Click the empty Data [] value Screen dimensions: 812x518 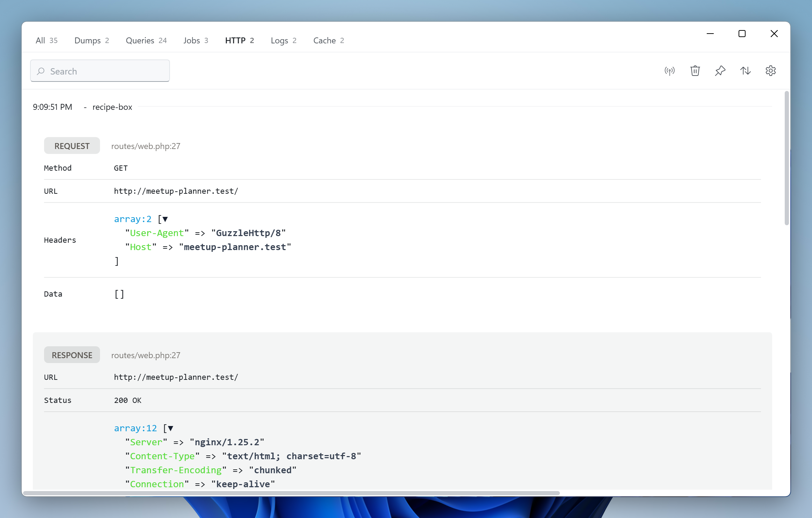(119, 294)
